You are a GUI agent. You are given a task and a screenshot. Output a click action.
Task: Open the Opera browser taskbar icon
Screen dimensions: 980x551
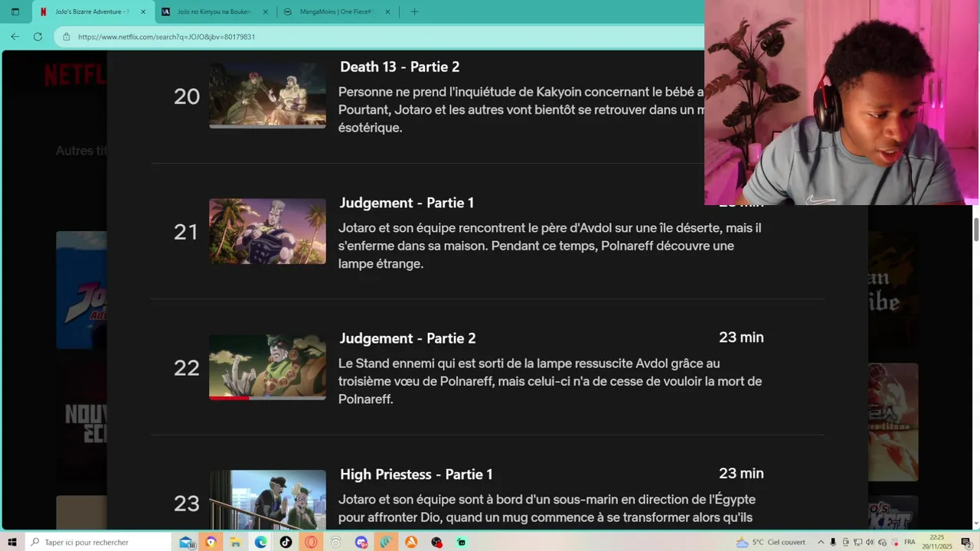(x=311, y=542)
